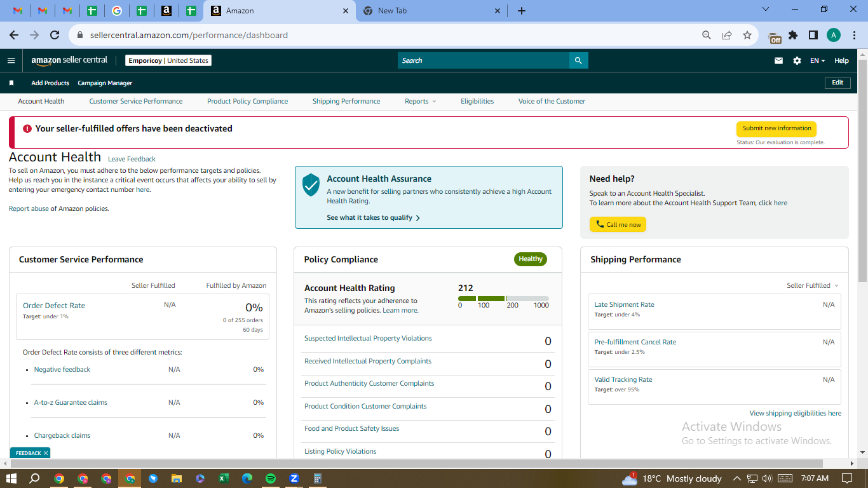The width and height of the screenshot is (868, 488).
Task: Open Campaign Manager link
Action: click(x=105, y=83)
